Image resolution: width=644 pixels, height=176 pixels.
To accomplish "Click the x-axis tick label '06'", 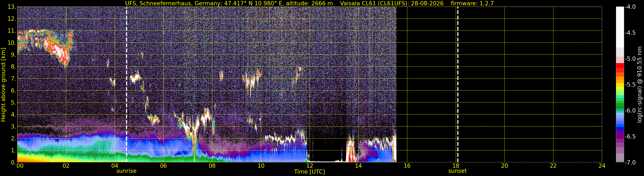I will [x=163, y=166].
